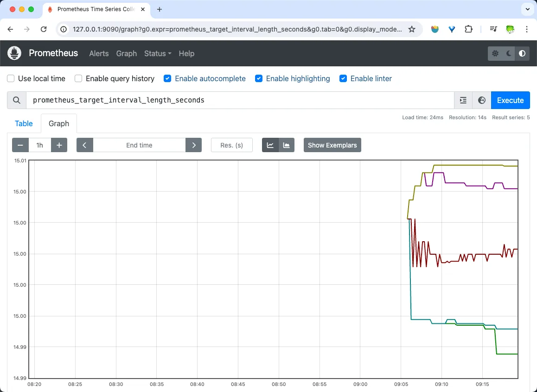Screen dimensions: 537x392
Task: Select the auto contrast theme icon
Action: (522, 54)
